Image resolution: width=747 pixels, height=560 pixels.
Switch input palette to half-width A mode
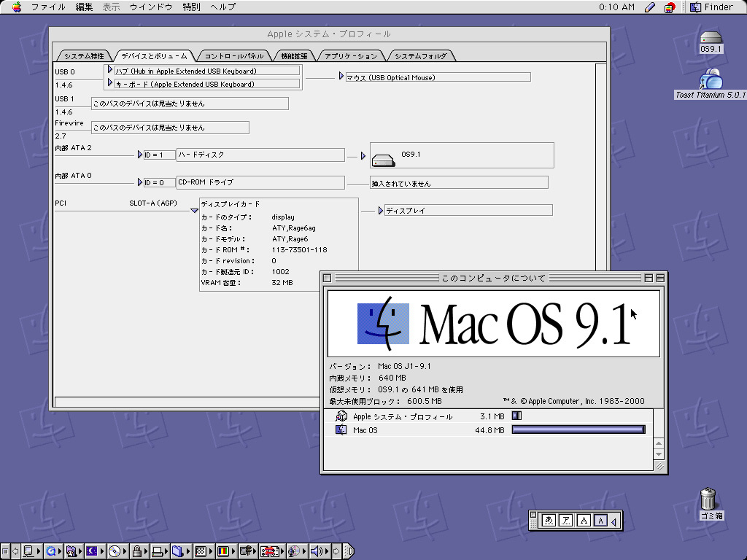pos(601,521)
